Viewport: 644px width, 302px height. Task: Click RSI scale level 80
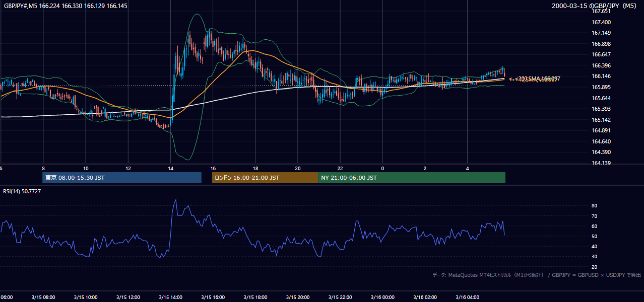595,206
